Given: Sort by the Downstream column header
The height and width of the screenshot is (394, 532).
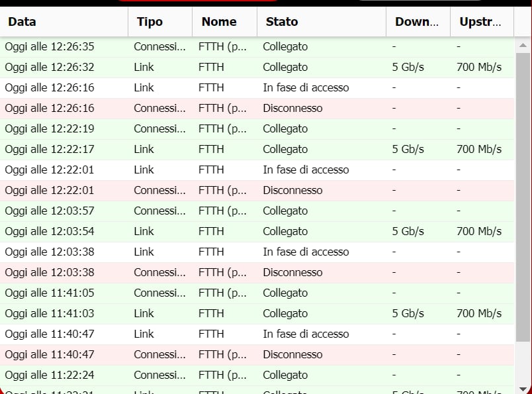Looking at the screenshot, I should click(417, 22).
